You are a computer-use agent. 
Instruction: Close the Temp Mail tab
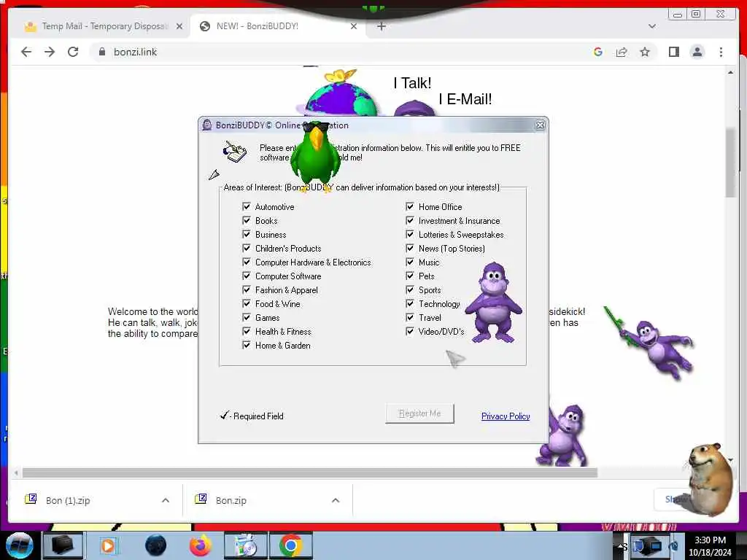point(179,26)
